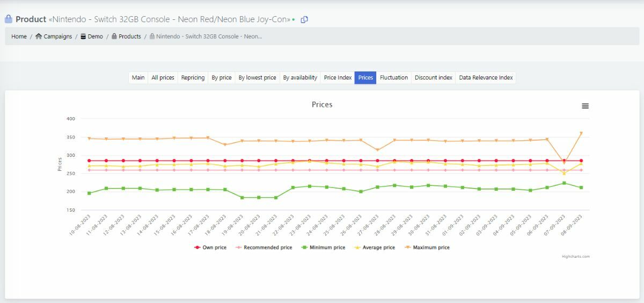Open the Repricing tab

click(x=193, y=78)
